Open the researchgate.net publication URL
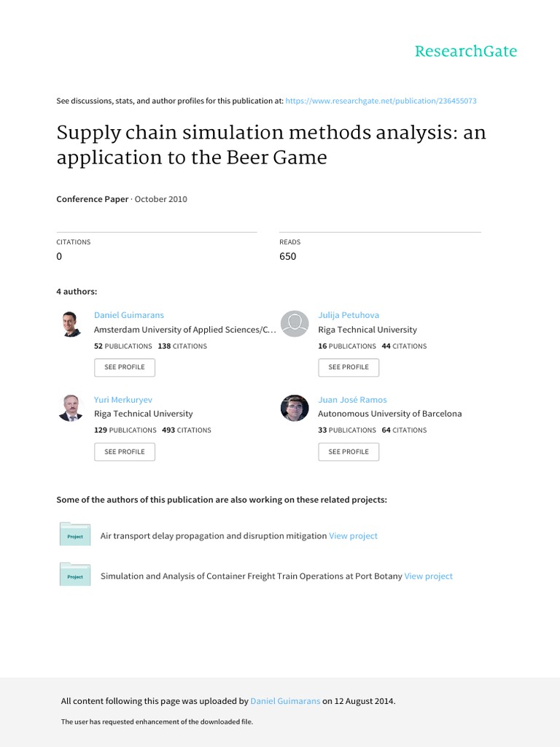 coord(381,101)
